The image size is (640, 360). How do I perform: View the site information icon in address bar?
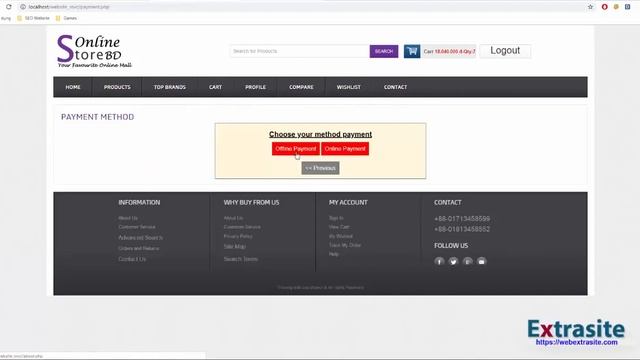click(23, 7)
